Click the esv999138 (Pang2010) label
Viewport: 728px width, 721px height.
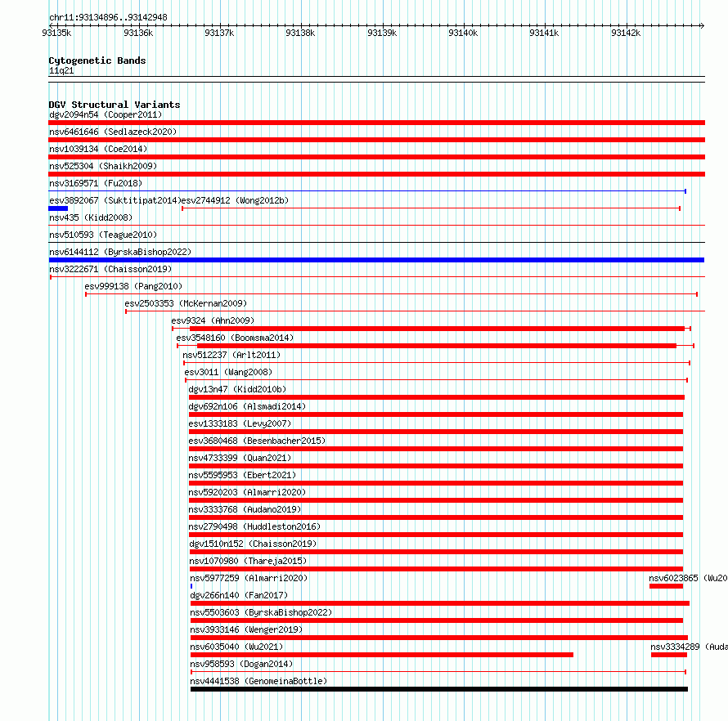pyautogui.click(x=133, y=286)
